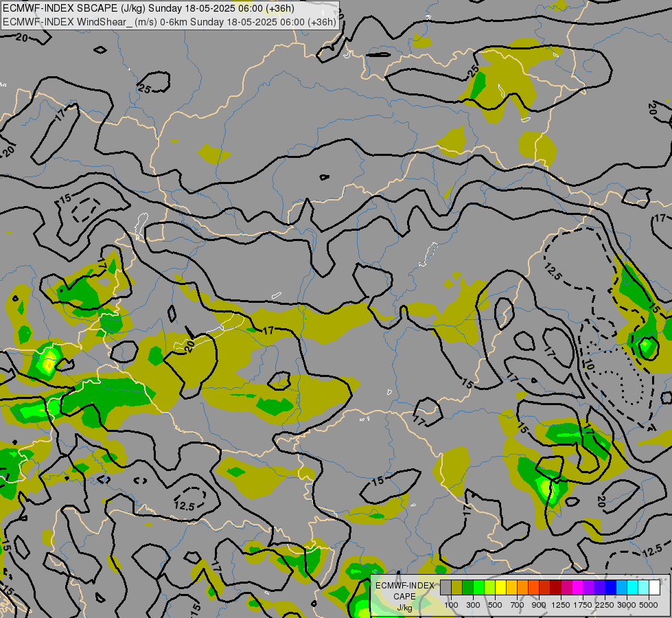Click the red-orange legend swatch

pos(534,588)
